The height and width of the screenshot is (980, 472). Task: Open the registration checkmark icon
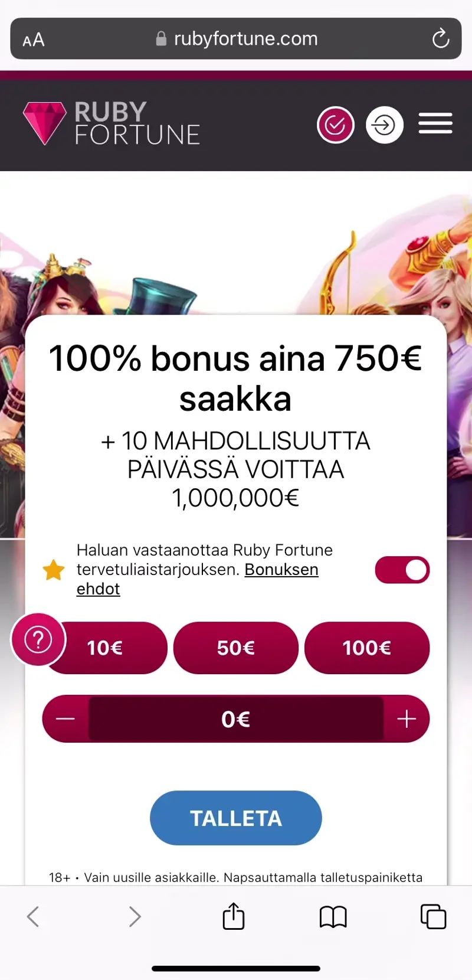click(336, 125)
